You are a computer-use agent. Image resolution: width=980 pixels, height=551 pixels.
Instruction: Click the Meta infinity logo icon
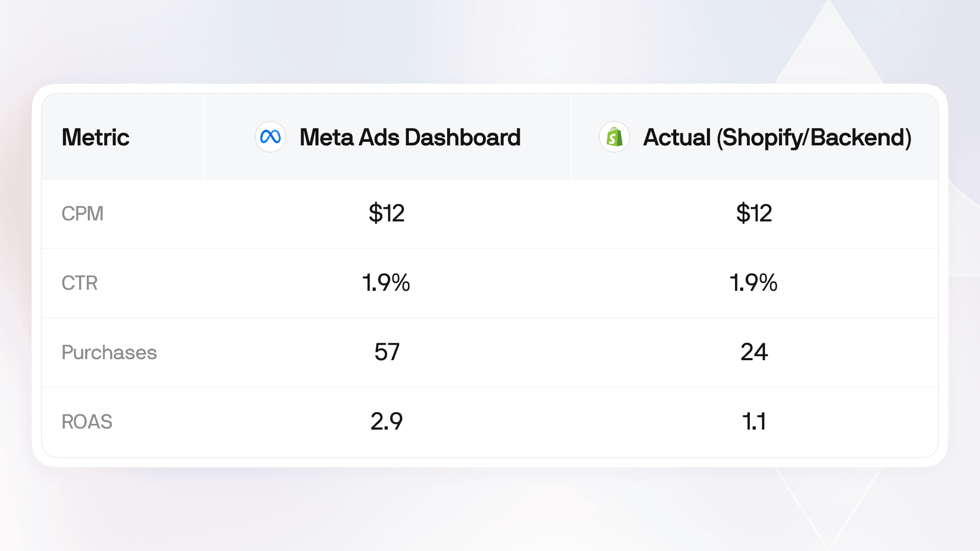pos(270,137)
